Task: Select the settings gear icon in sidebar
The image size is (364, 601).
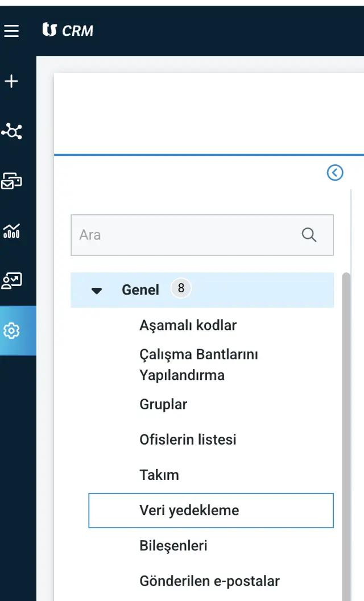Action: [11, 330]
